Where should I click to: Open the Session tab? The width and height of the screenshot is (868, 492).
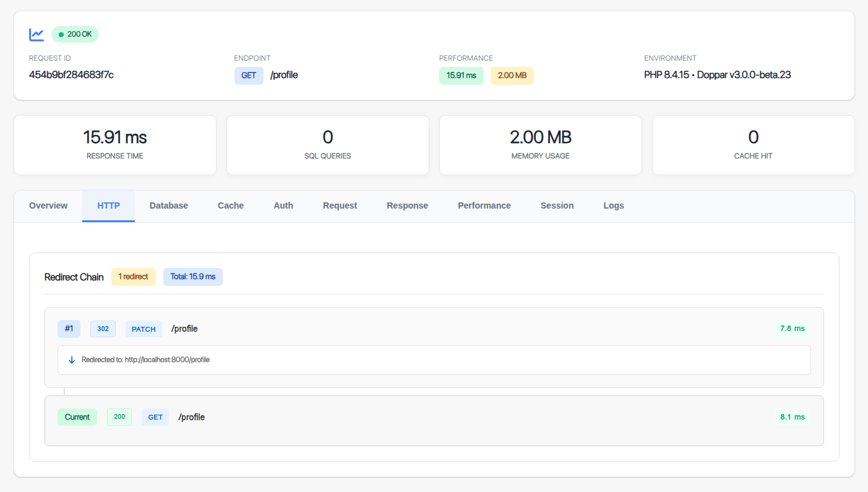coord(557,205)
